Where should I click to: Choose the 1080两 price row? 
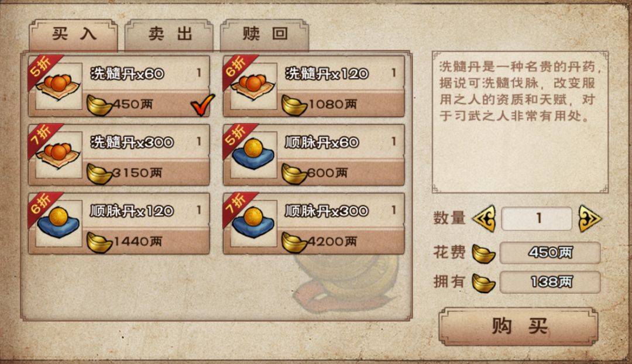pos(314,104)
